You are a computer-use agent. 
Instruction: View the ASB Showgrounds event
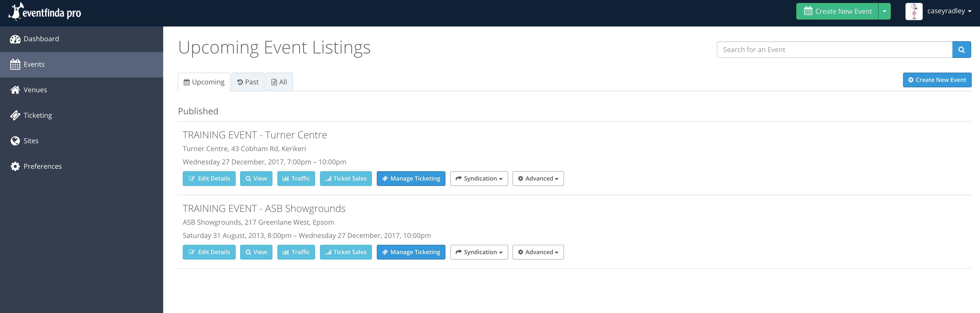(256, 252)
